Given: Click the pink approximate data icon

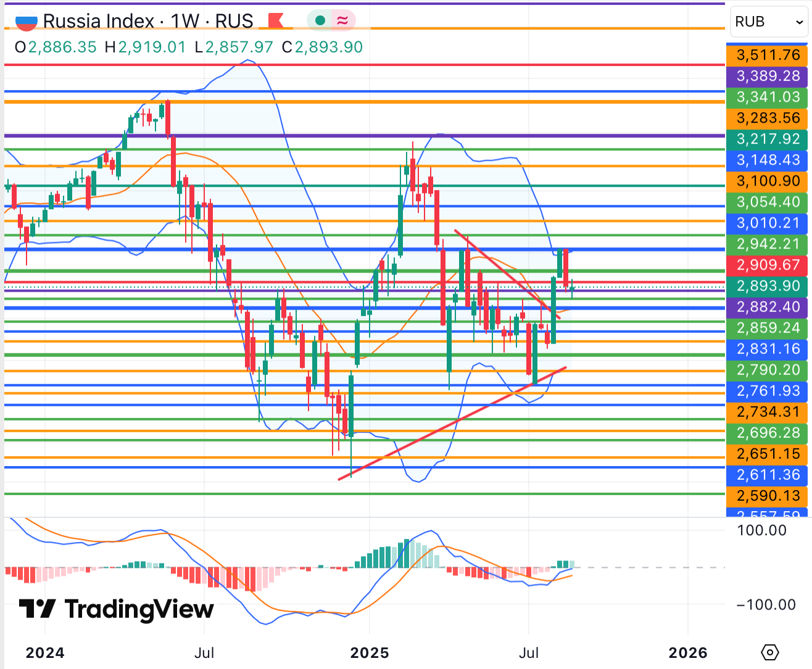Looking at the screenshot, I should point(342,21).
